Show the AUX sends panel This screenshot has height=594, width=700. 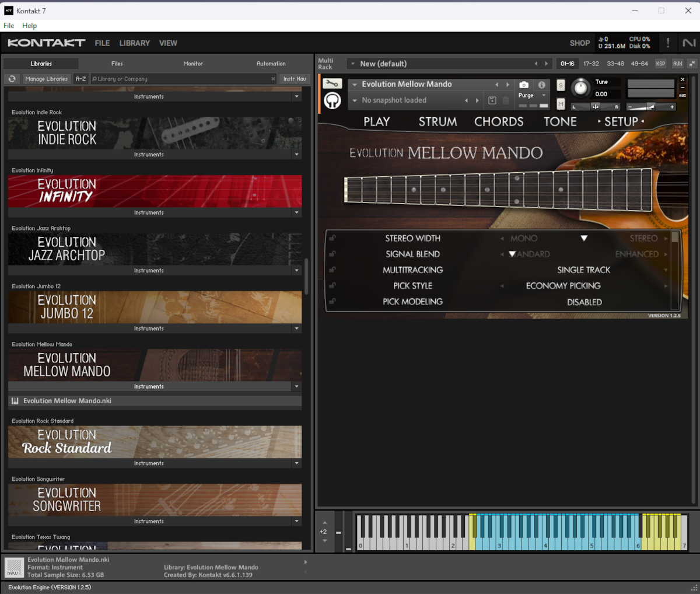tap(677, 64)
